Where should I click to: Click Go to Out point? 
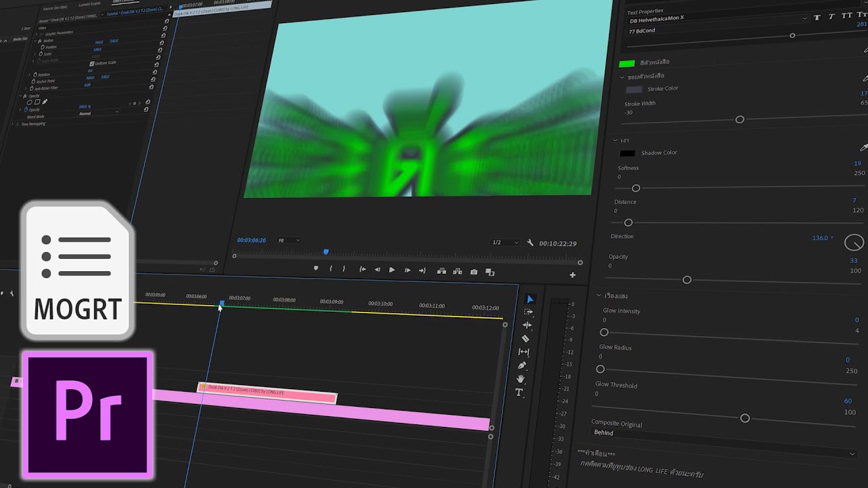[x=422, y=270]
